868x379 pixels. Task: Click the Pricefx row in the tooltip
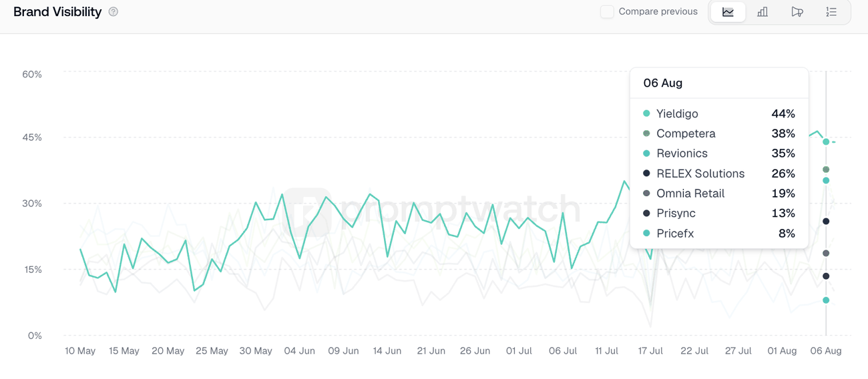click(x=719, y=234)
